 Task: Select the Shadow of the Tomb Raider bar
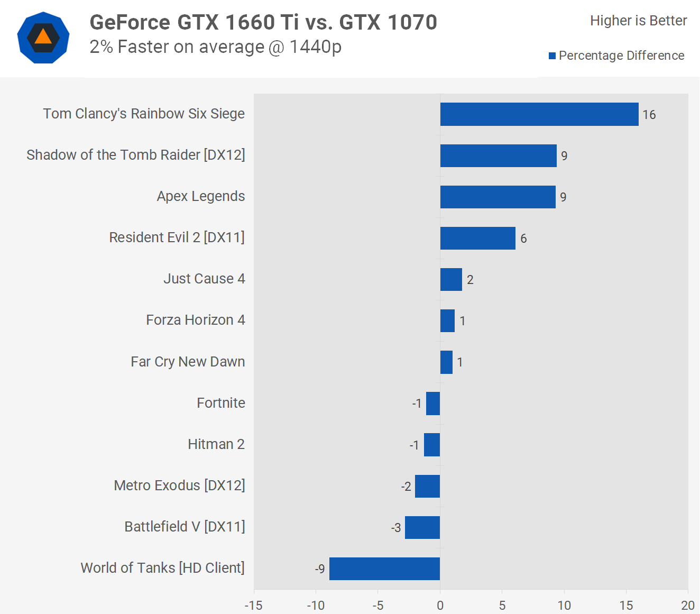pos(498,155)
